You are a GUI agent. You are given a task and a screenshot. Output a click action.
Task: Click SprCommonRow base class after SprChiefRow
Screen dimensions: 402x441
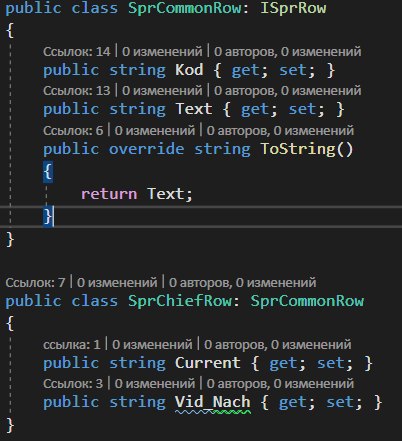point(307,301)
